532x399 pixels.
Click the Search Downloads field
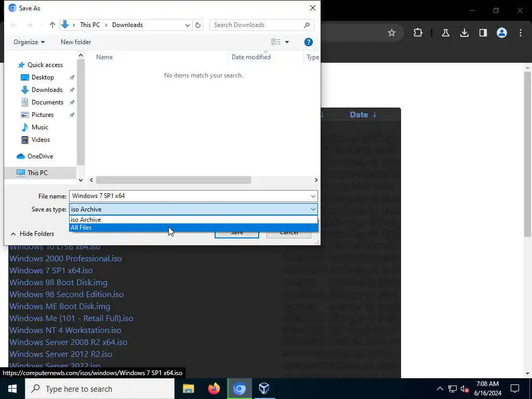coord(261,25)
